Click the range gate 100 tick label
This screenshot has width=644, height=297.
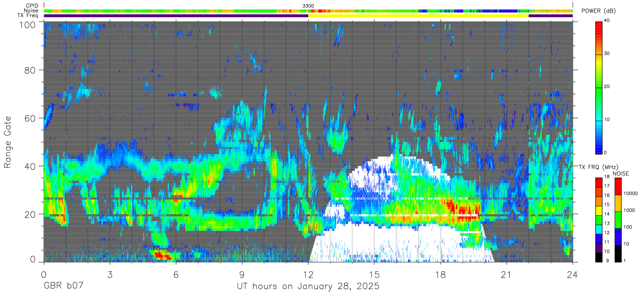(29, 25)
